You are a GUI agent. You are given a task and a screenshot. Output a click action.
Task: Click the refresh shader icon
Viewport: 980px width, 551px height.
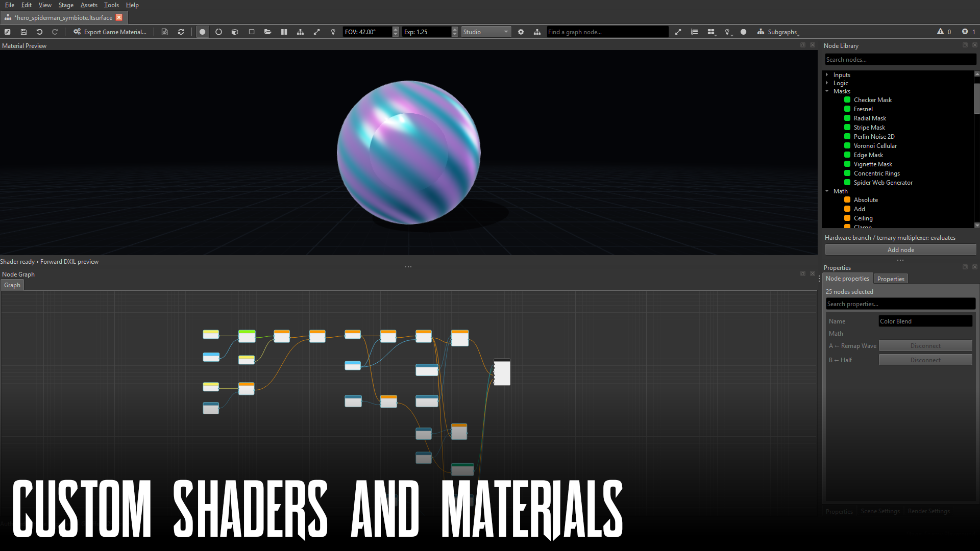pyautogui.click(x=181, y=32)
